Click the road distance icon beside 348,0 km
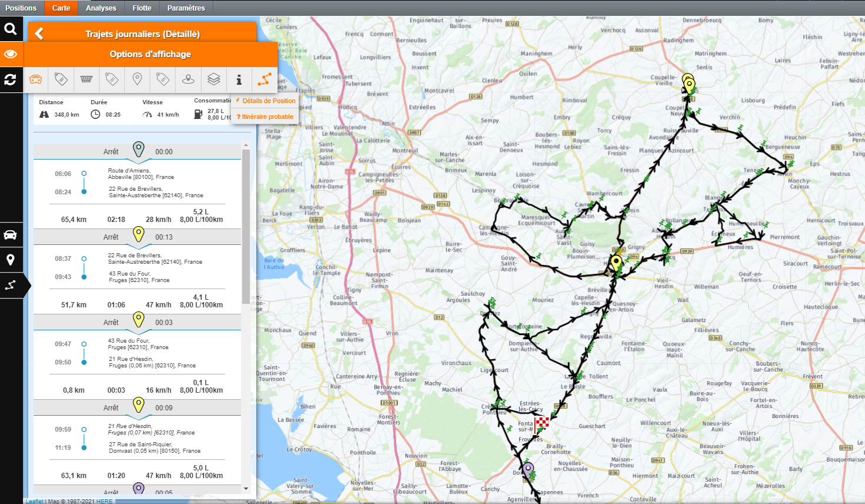 coord(44,115)
